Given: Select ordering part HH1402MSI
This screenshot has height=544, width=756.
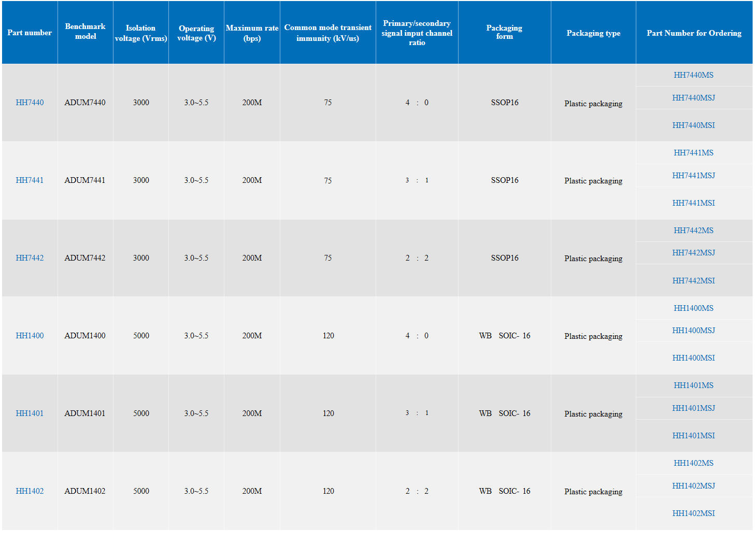Looking at the screenshot, I should [693, 513].
